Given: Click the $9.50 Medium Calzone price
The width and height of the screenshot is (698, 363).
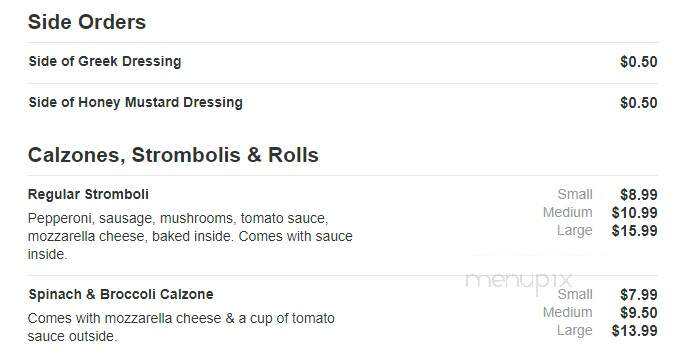Looking at the screenshot, I should coord(638,312).
